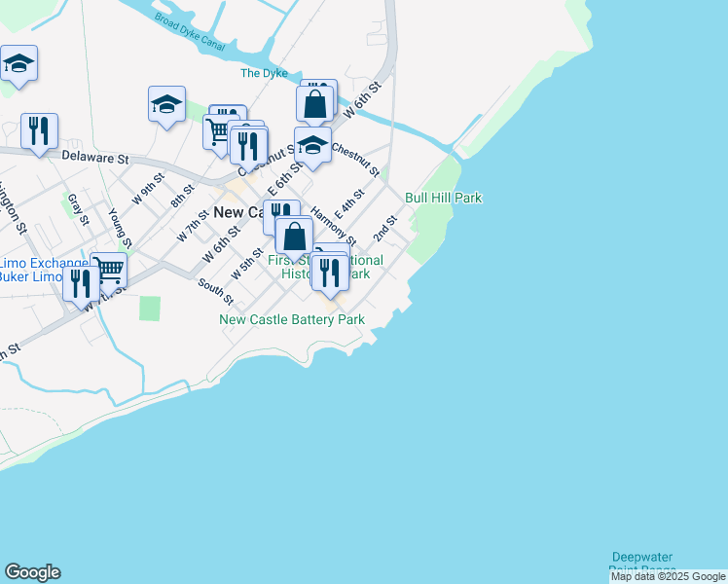
Task: Select the Broad Dyke Canal label
Action: (x=190, y=31)
